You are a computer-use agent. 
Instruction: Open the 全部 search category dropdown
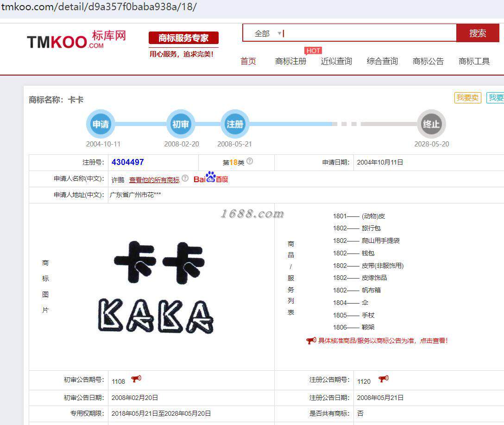pyautogui.click(x=268, y=33)
